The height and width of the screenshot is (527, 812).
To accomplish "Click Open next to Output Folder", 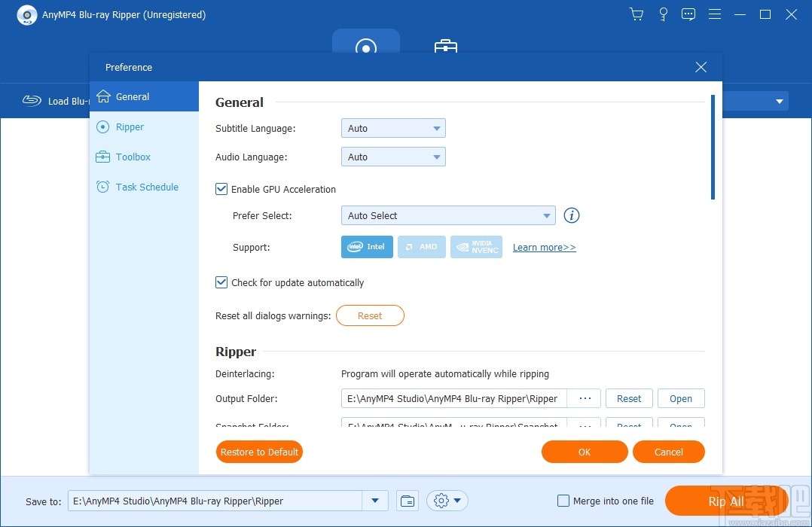I will pos(680,398).
